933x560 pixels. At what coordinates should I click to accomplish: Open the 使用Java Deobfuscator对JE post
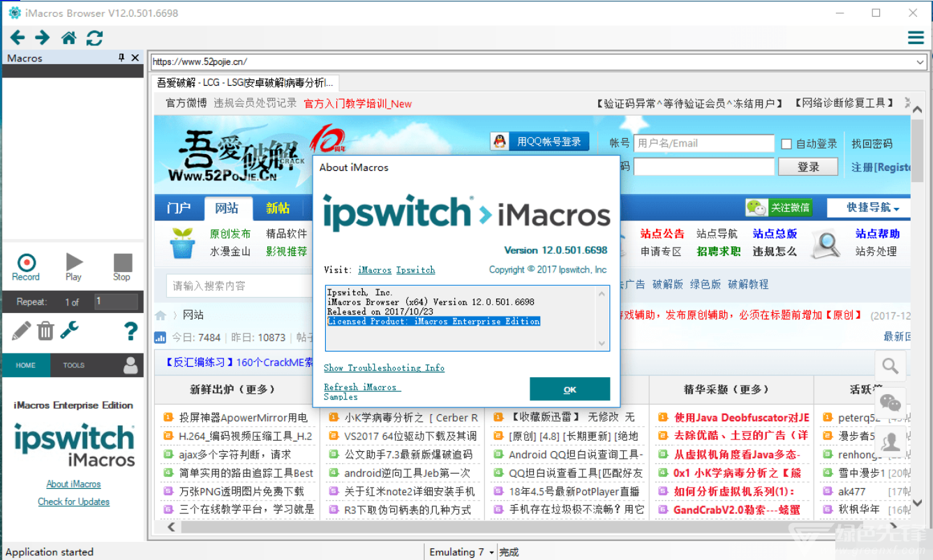[741, 418]
